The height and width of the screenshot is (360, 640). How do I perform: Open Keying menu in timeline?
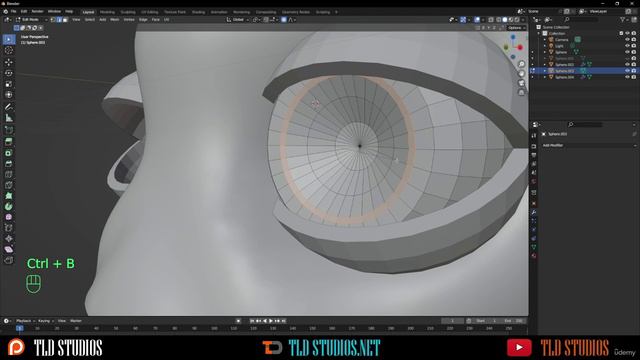(45, 321)
